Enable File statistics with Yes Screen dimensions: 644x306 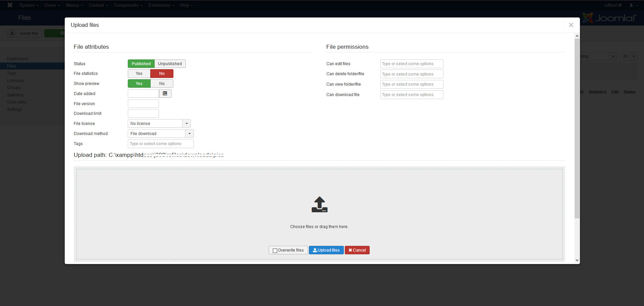pyautogui.click(x=139, y=74)
